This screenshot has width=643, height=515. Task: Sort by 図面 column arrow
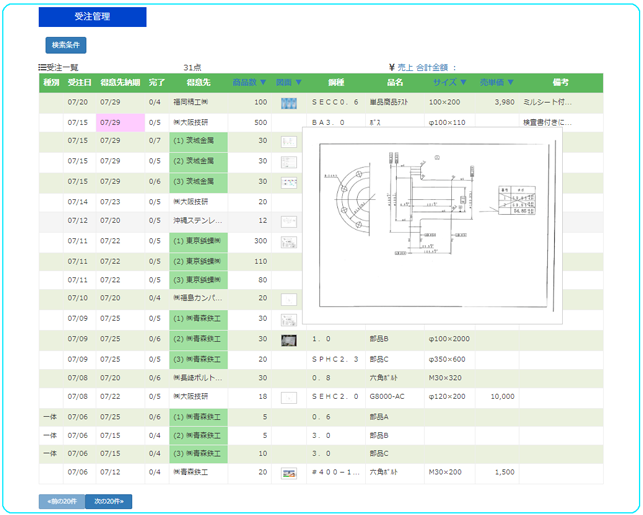(299, 82)
